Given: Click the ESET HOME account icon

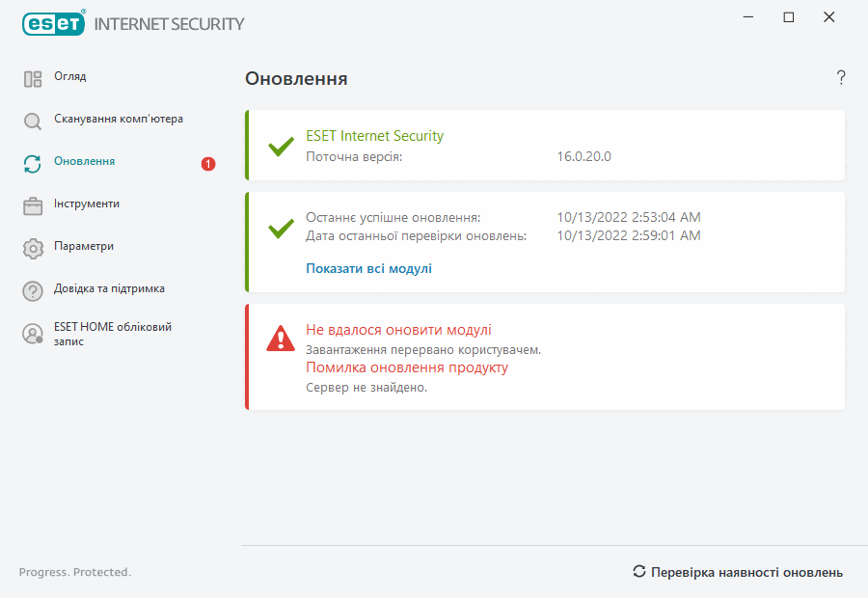Looking at the screenshot, I should click(x=33, y=334).
